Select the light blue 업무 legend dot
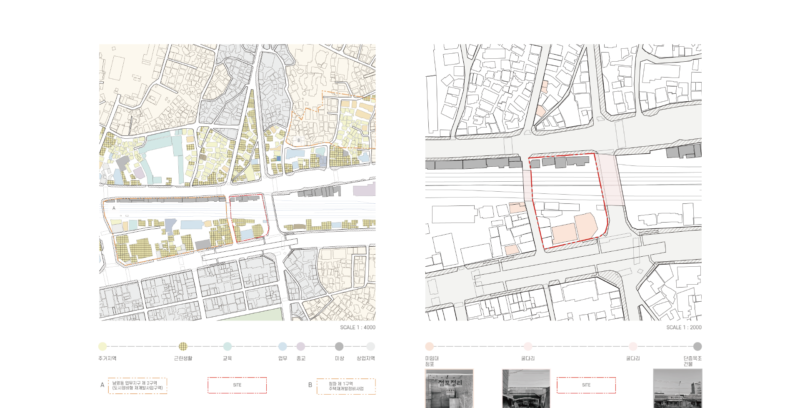This screenshot has width=800, height=408. [283, 346]
